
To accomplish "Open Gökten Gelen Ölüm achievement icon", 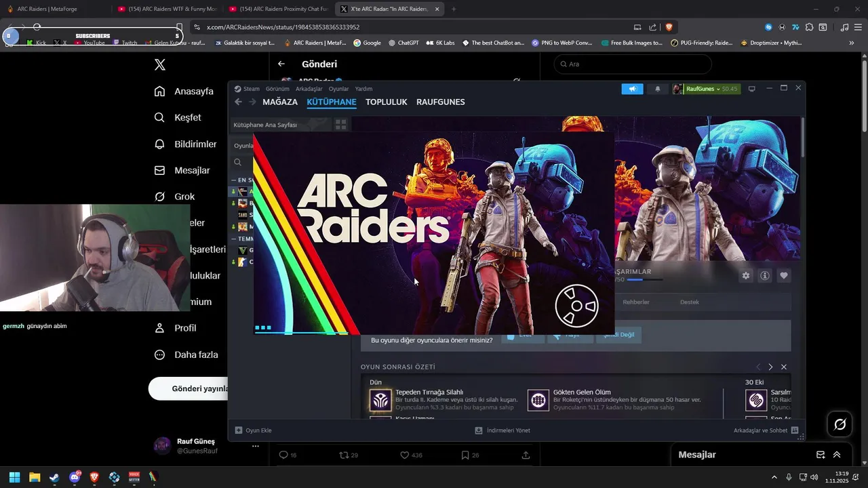I will [538, 400].
